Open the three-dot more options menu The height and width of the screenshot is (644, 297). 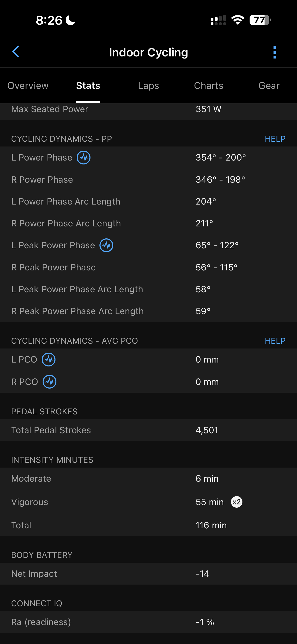[x=275, y=52]
